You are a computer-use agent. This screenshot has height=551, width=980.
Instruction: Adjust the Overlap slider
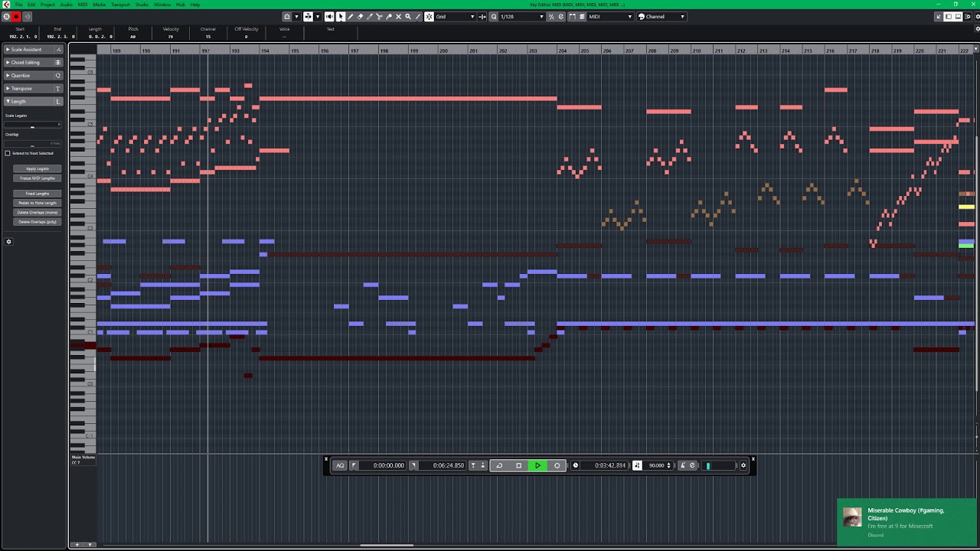[32, 144]
